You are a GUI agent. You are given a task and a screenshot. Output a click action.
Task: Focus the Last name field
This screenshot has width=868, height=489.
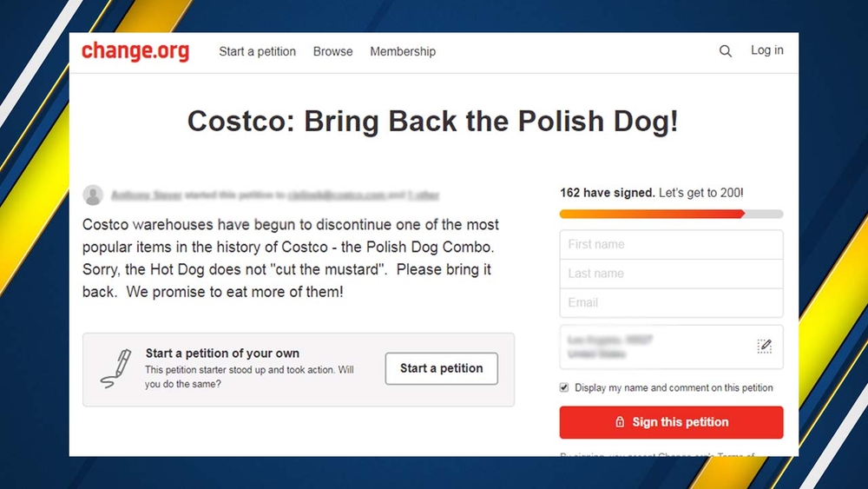pyautogui.click(x=671, y=274)
